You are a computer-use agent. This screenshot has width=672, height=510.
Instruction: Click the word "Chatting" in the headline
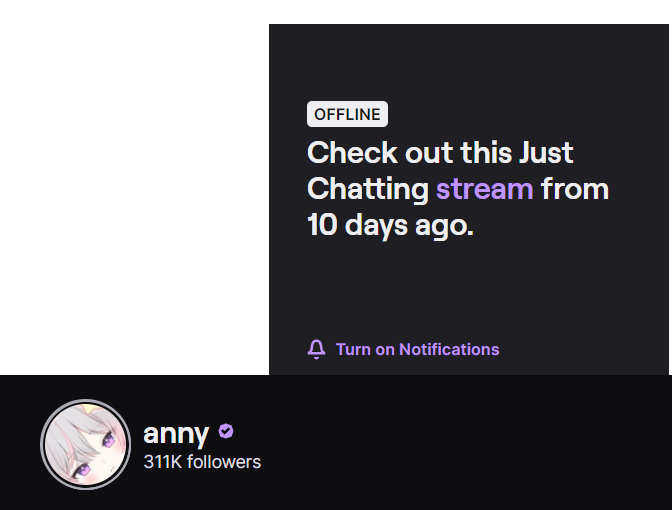tap(367, 188)
